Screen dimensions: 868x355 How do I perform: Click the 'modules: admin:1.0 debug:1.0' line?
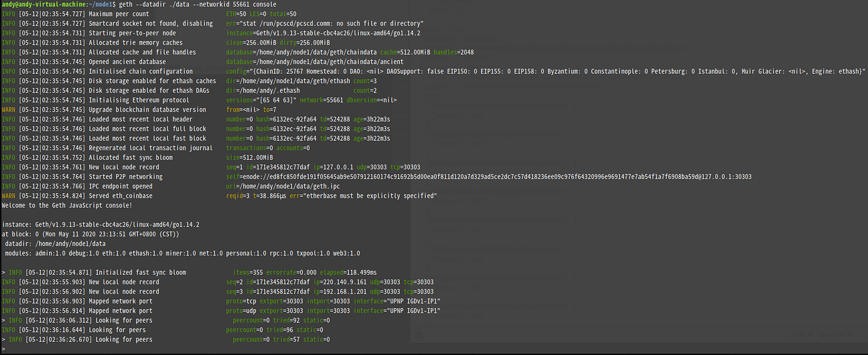182,254
